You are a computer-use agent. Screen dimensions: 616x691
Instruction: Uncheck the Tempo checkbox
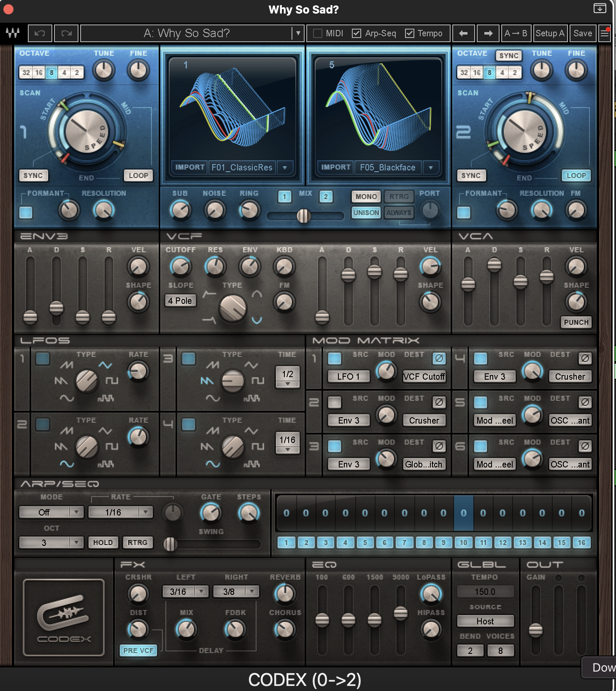coord(409,33)
